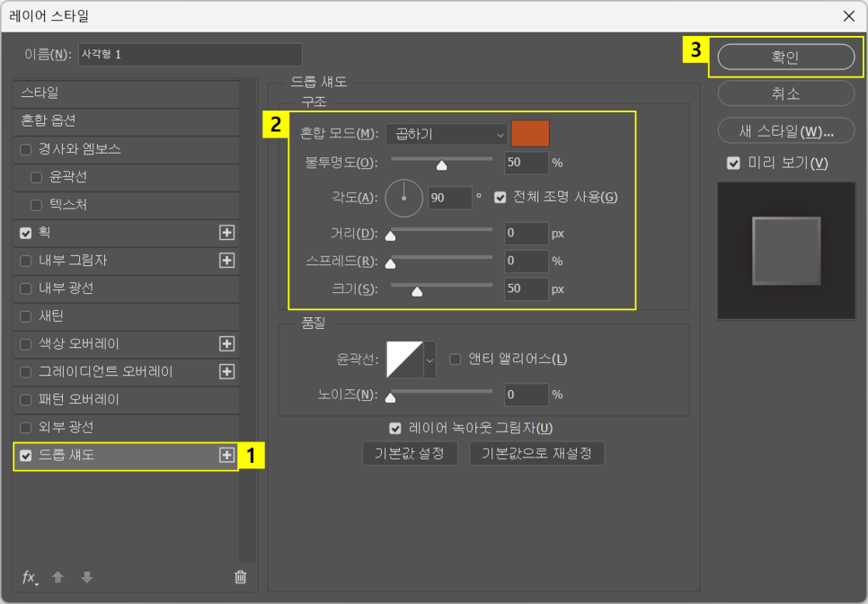Toggle 전체 조명 사용 checkbox
The width and height of the screenshot is (868, 604).
(x=500, y=198)
